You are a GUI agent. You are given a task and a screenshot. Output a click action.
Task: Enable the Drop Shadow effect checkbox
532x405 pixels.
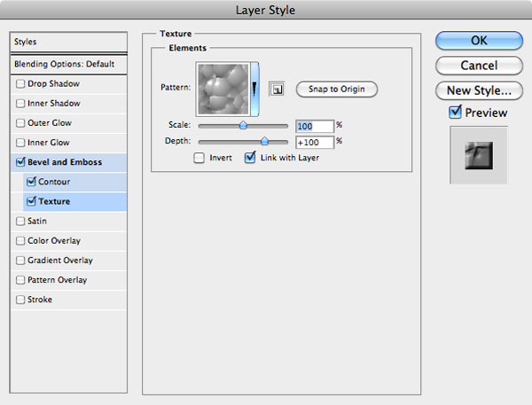point(20,84)
